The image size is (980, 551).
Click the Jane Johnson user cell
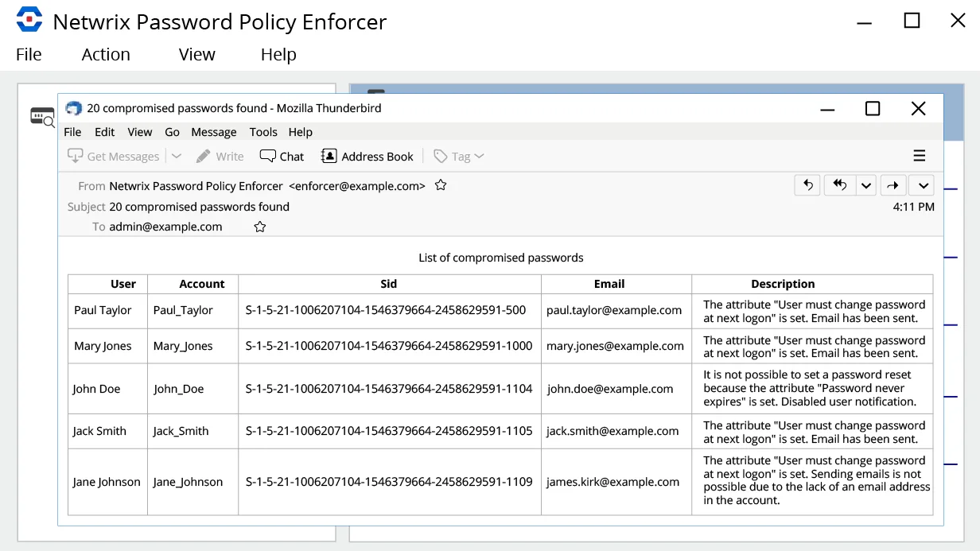[107, 482]
